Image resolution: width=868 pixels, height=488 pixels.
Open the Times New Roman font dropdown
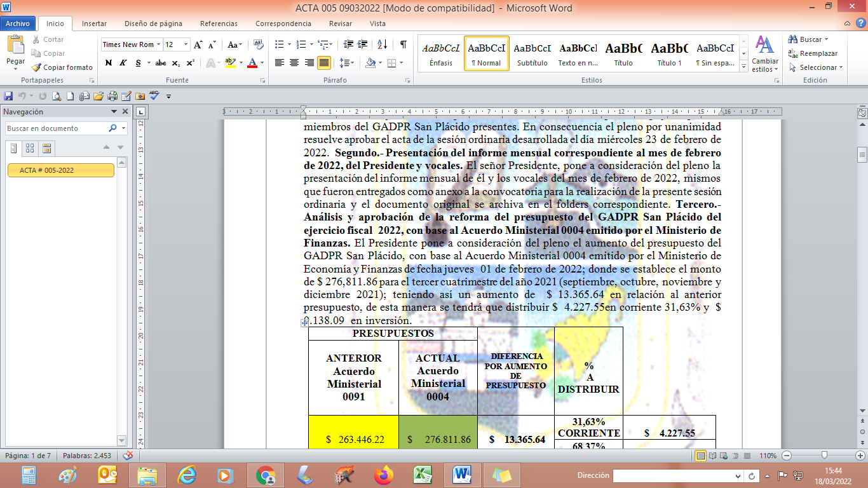tap(158, 44)
